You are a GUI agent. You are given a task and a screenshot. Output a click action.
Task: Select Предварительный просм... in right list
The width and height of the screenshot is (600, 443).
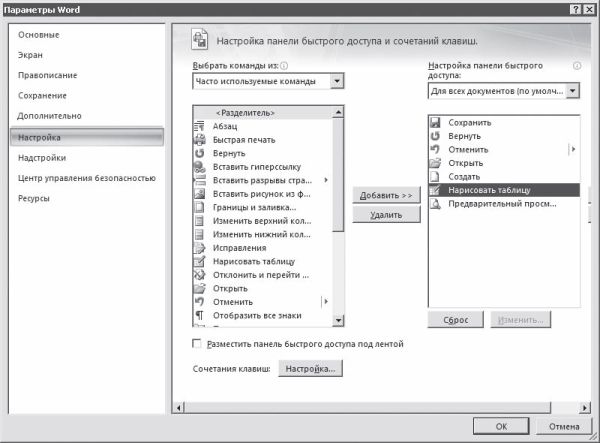pos(504,204)
